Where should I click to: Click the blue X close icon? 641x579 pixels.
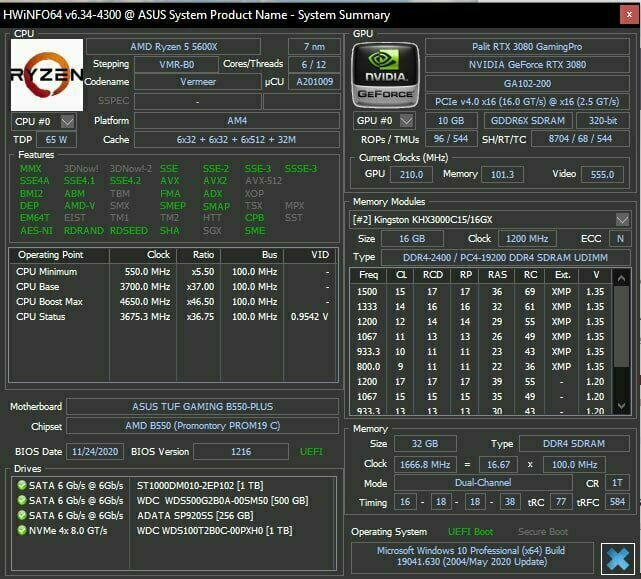(617, 559)
